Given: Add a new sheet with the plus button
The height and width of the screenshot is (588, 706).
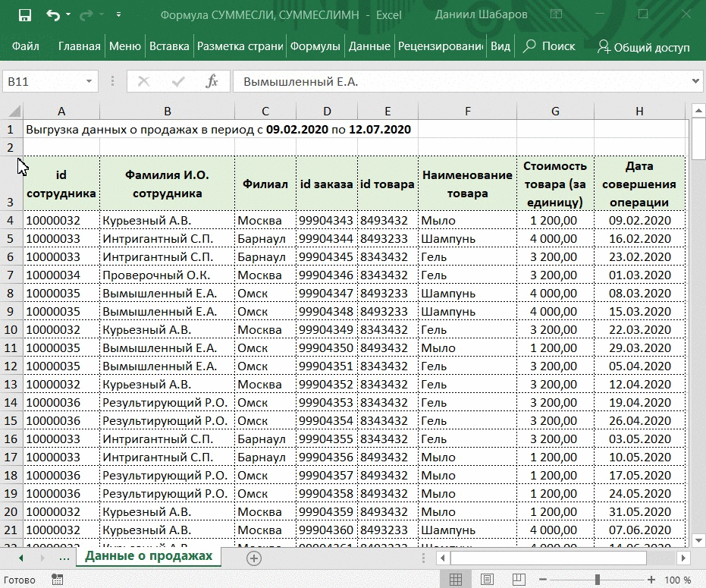Looking at the screenshot, I should 254,558.
